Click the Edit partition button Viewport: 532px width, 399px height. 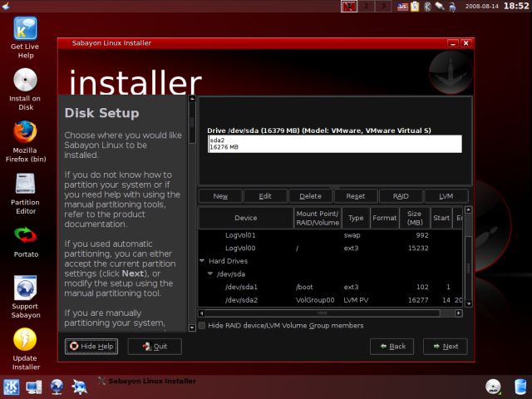coord(265,196)
